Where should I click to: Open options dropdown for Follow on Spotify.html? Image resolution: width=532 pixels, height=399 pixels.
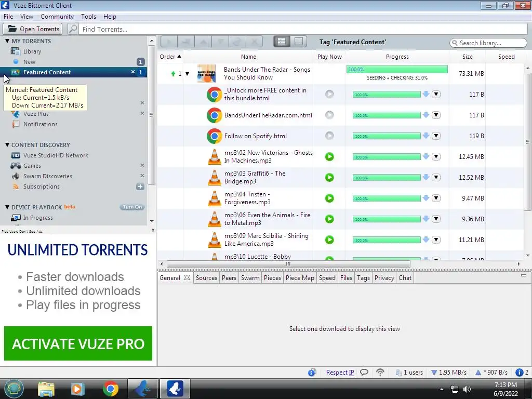coord(436,136)
